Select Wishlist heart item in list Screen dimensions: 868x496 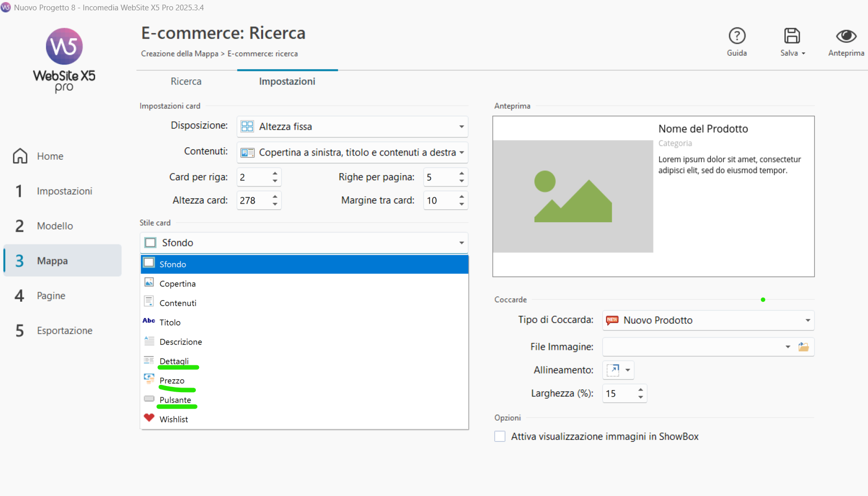[x=174, y=419]
